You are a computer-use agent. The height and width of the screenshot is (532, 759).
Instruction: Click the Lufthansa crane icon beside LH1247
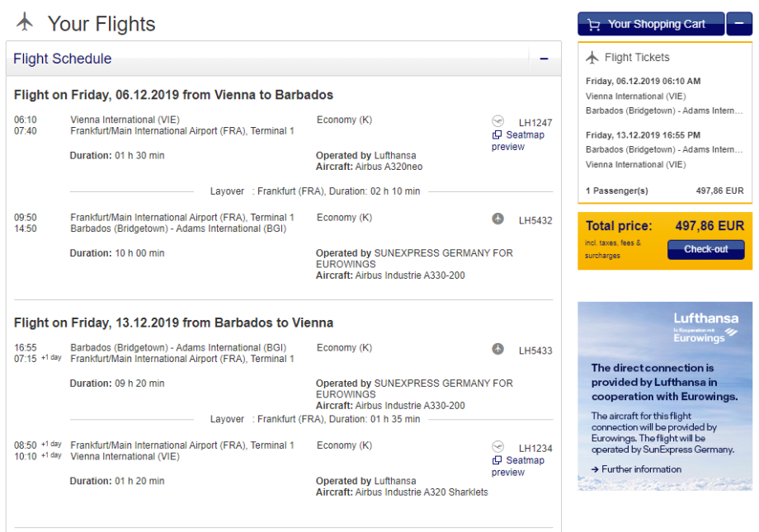[497, 121]
